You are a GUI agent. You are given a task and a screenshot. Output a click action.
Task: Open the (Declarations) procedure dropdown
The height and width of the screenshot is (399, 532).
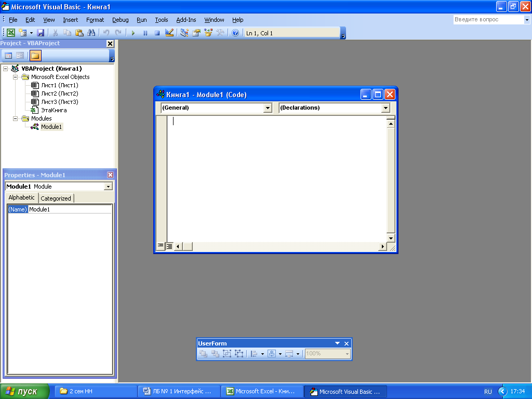coord(385,108)
